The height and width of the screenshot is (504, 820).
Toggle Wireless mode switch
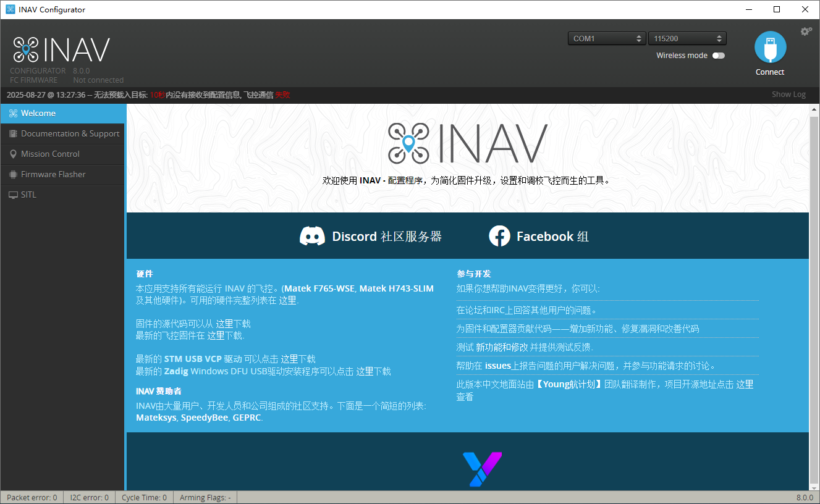(718, 56)
